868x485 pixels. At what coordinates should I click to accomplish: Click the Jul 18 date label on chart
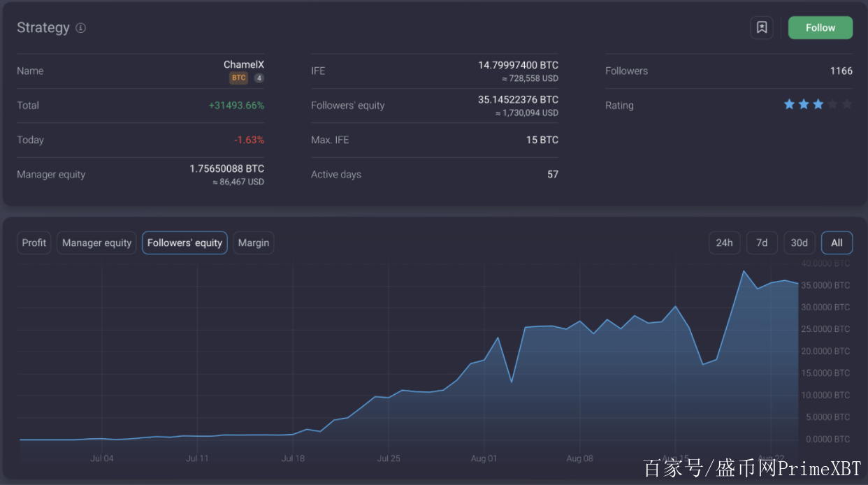(x=293, y=458)
